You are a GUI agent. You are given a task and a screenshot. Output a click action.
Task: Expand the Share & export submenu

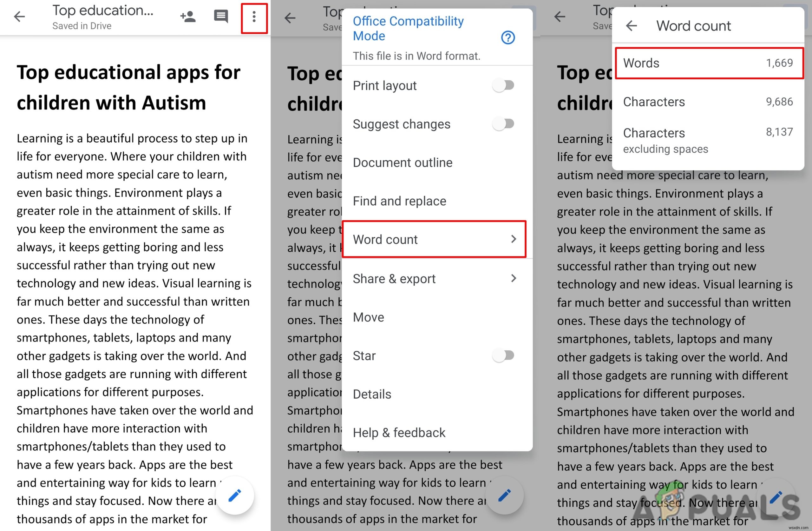point(435,279)
